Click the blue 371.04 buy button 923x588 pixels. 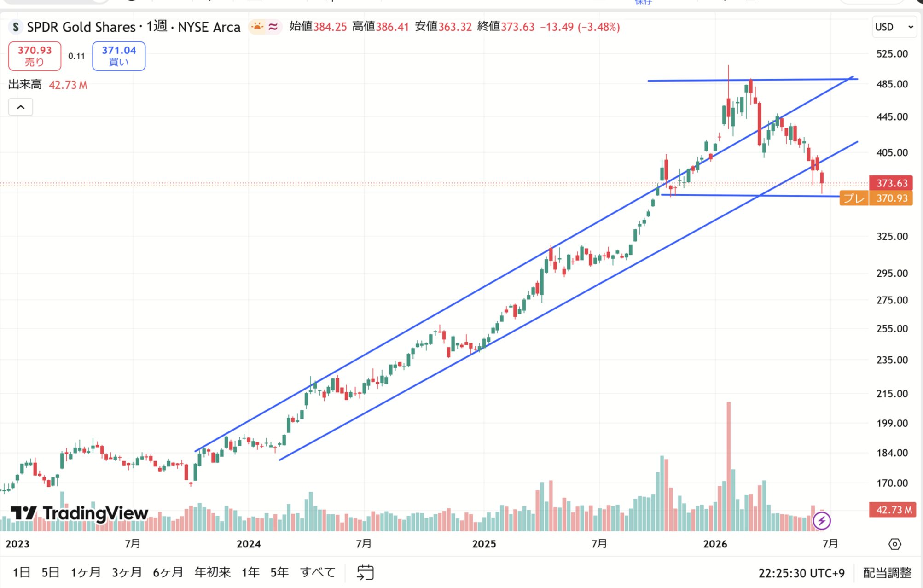tap(119, 56)
